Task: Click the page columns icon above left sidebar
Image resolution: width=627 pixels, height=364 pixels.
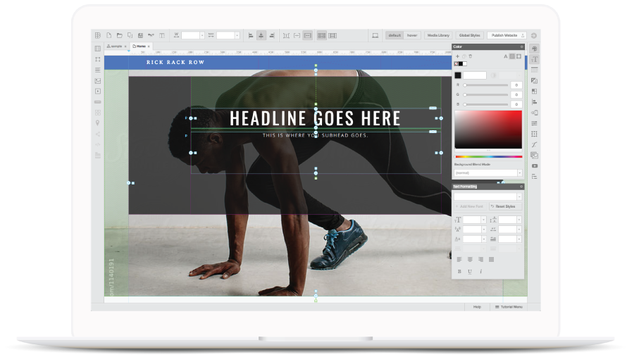Action: click(97, 49)
